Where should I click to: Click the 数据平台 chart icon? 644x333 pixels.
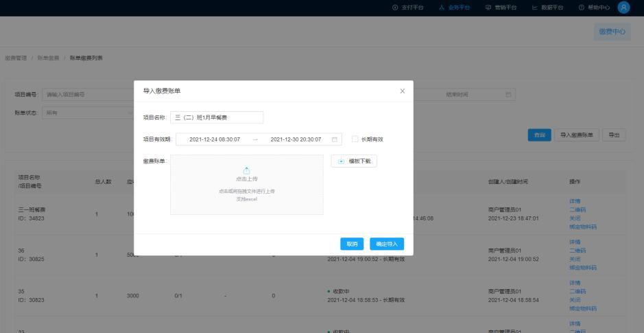pyautogui.click(x=535, y=8)
